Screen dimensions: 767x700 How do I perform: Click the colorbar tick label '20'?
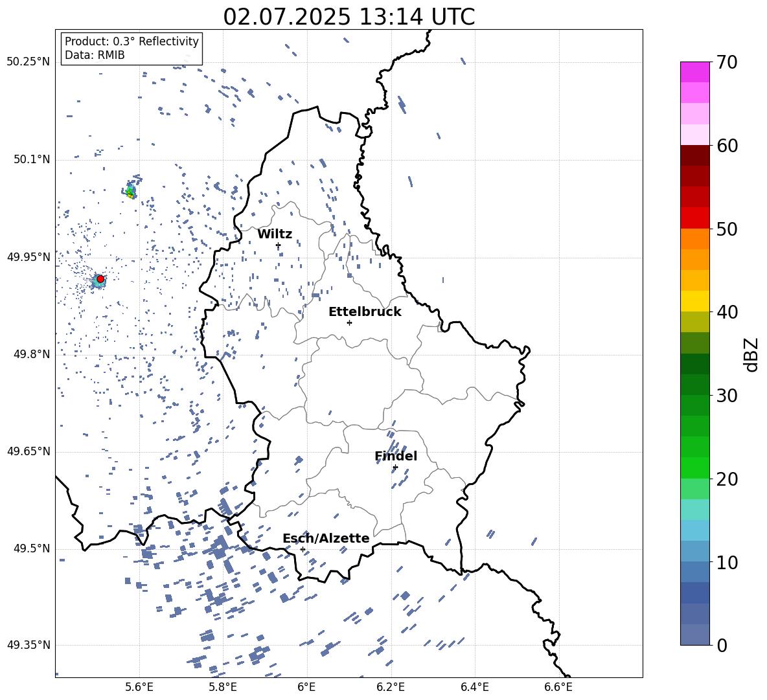(x=727, y=479)
